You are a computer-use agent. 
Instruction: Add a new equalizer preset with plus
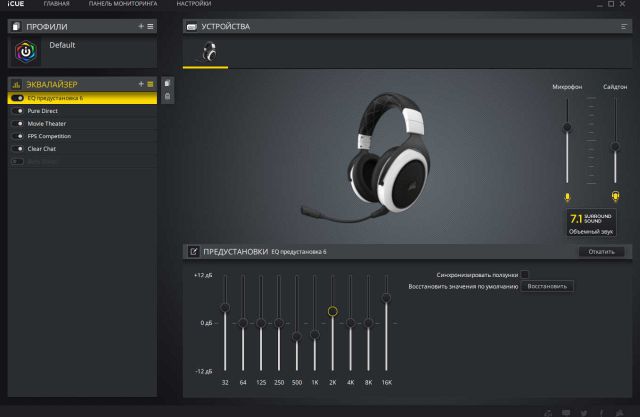coord(141,84)
